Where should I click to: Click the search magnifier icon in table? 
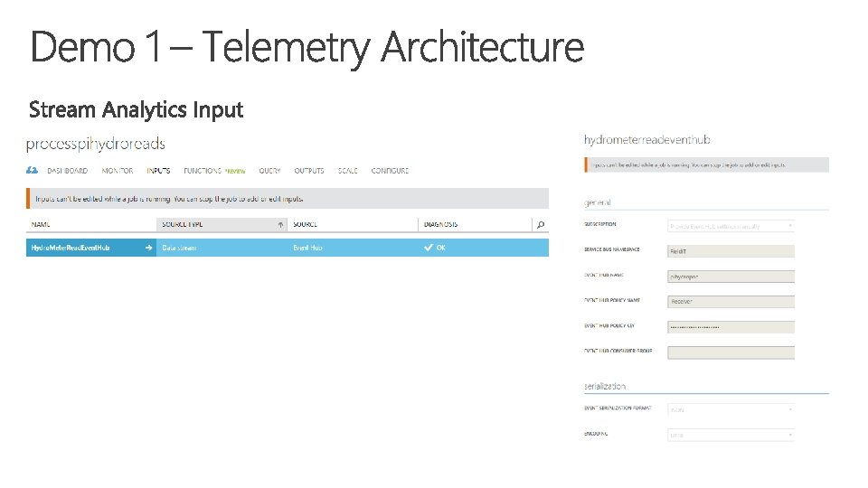click(541, 225)
